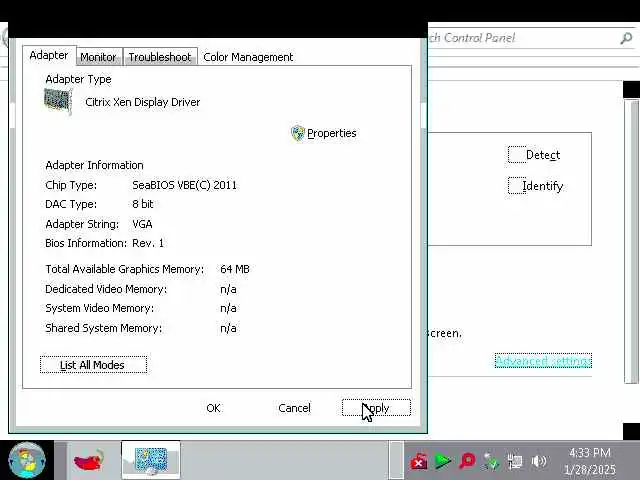Click the Bios Information Rev. 1 value
Viewport: 640px width, 480px height.
click(148, 243)
